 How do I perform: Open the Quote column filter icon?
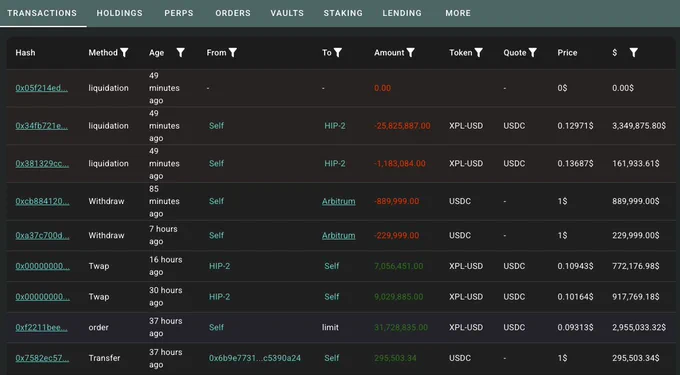533,52
